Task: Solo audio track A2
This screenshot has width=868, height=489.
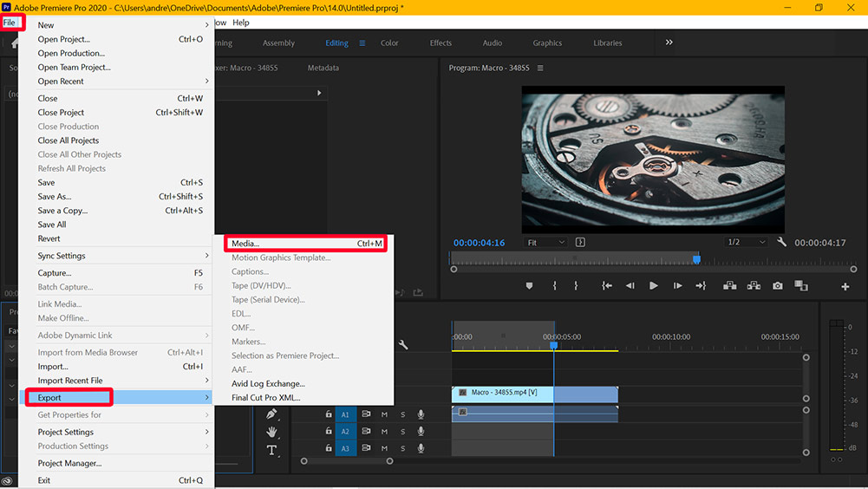Action: [402, 432]
